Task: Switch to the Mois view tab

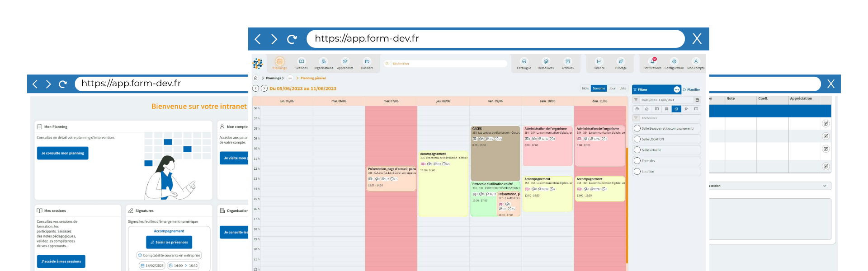Action: point(585,89)
